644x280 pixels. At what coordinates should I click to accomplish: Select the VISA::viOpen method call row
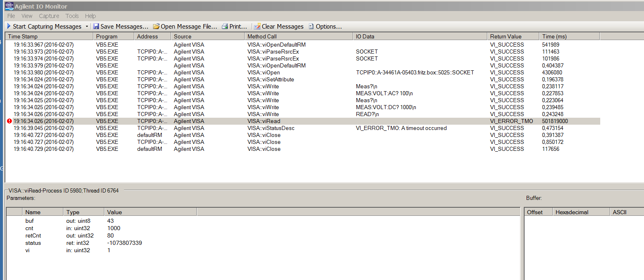(x=303, y=72)
